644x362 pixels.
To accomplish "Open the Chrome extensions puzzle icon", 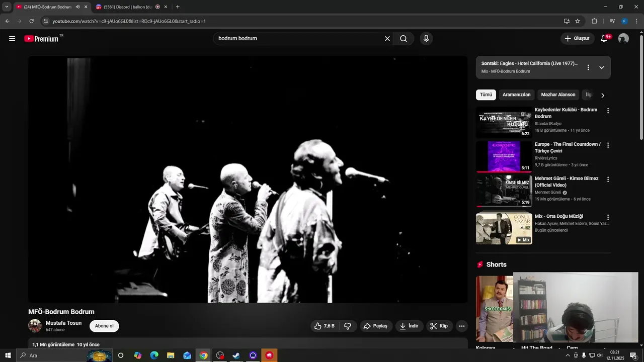I will coord(594,21).
